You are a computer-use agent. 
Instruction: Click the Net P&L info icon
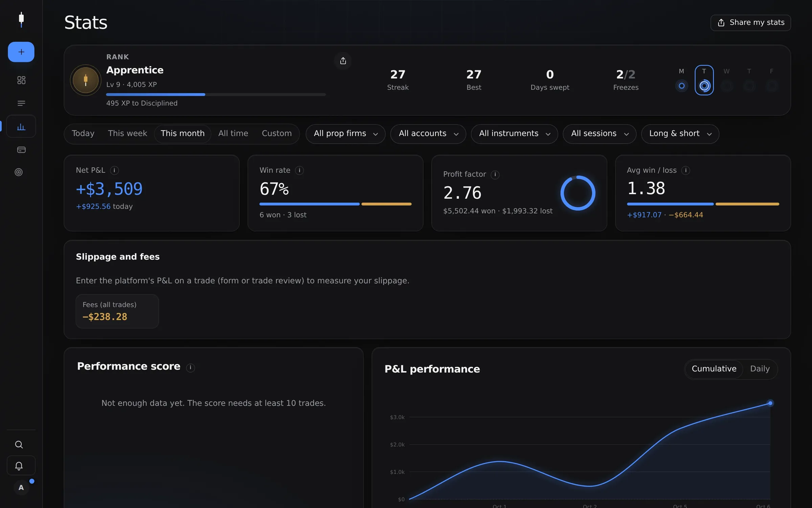[114, 170]
